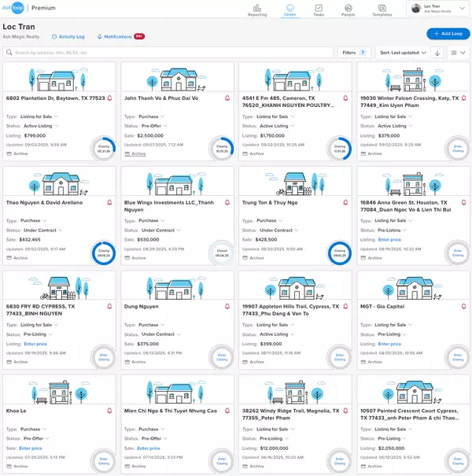Open the People icon in top navigation
The width and height of the screenshot is (472, 476).
tap(348, 8)
